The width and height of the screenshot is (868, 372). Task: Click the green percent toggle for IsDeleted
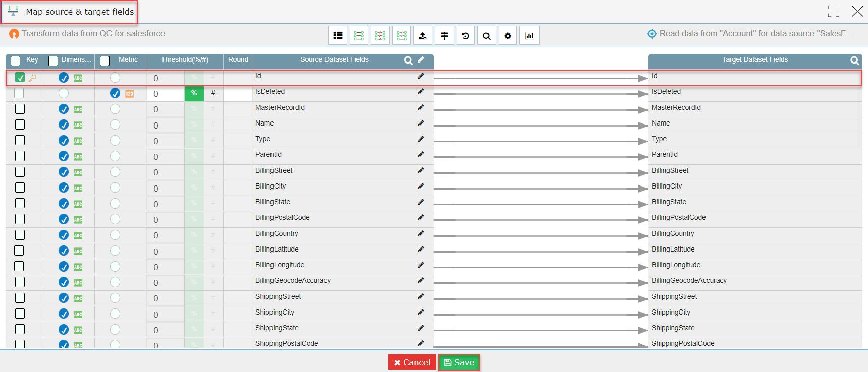(x=194, y=93)
